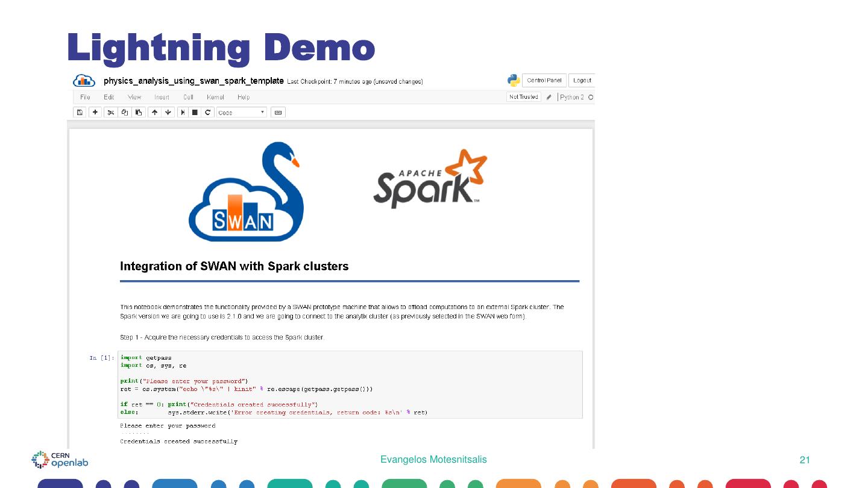Open the Kernel menu
This screenshot has height=488, width=868.
tap(215, 97)
